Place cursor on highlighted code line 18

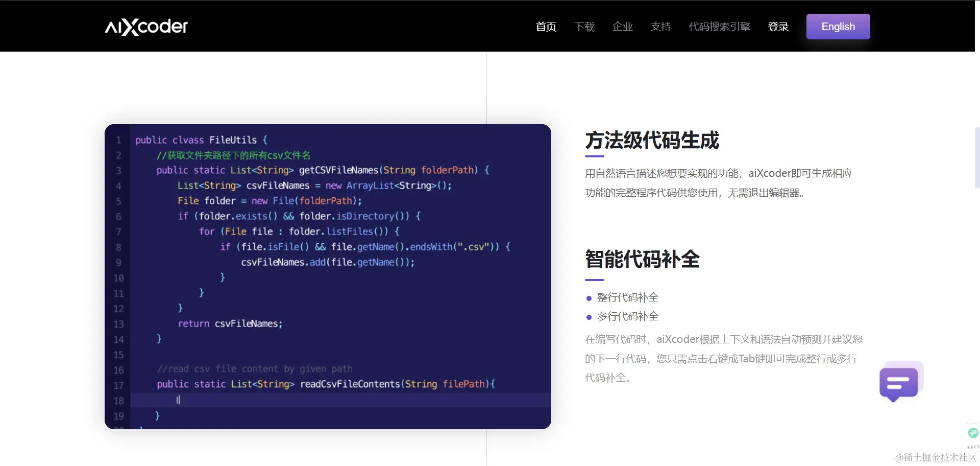(340, 400)
